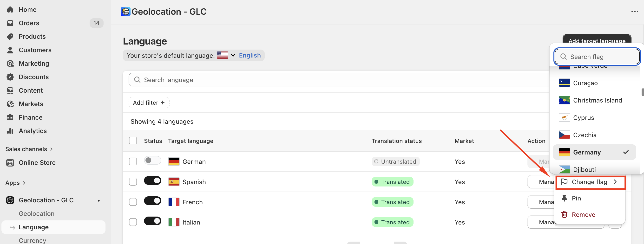Click the Geolocation - GLC sidebar app icon
Screen dimensions: 644x244
(x=10, y=200)
